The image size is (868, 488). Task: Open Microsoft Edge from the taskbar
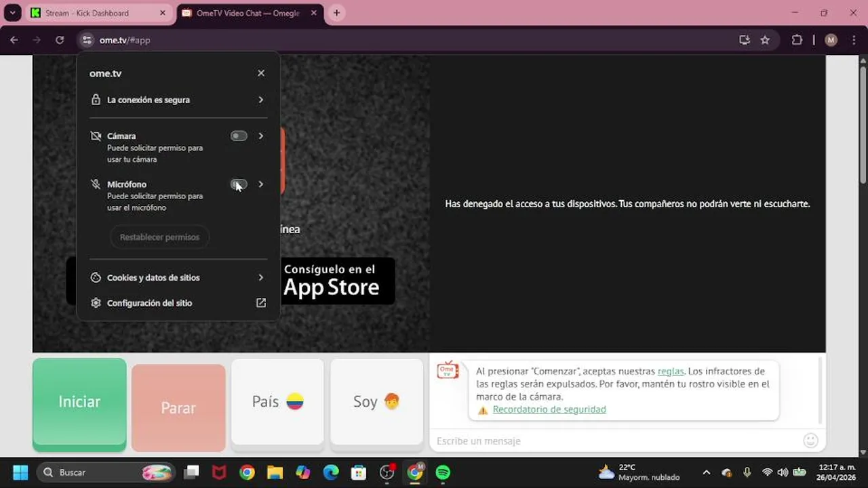331,472
